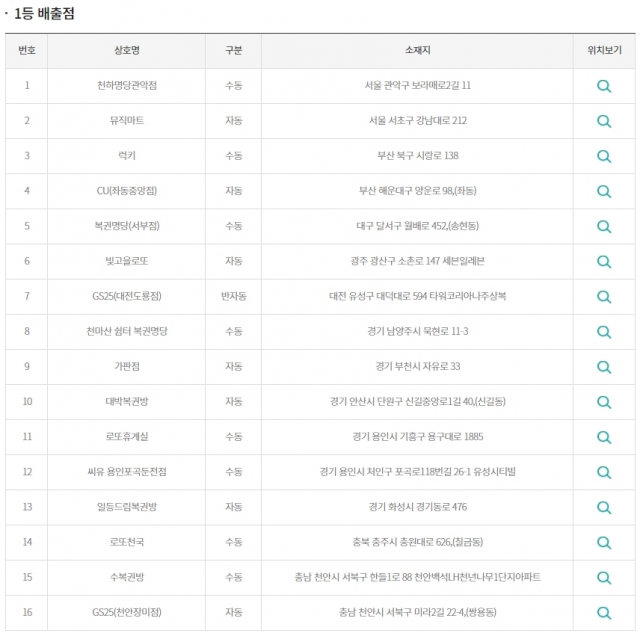Click magnifier icon for 수복권방

point(604,578)
